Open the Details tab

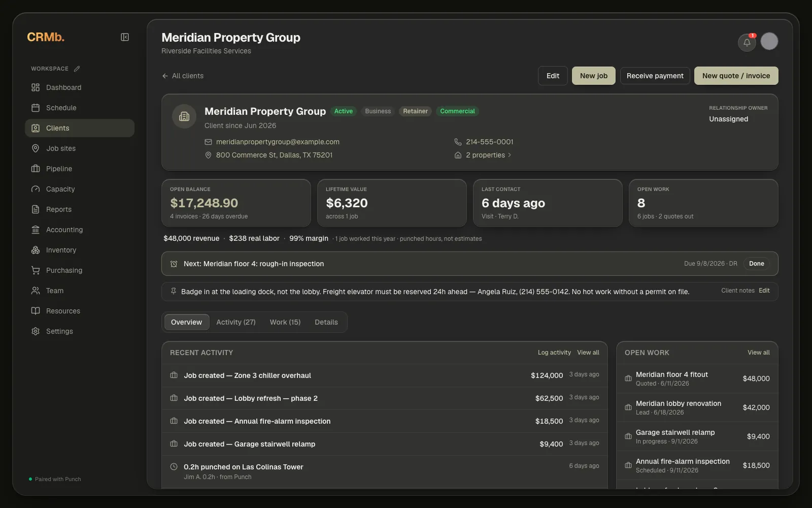click(326, 322)
